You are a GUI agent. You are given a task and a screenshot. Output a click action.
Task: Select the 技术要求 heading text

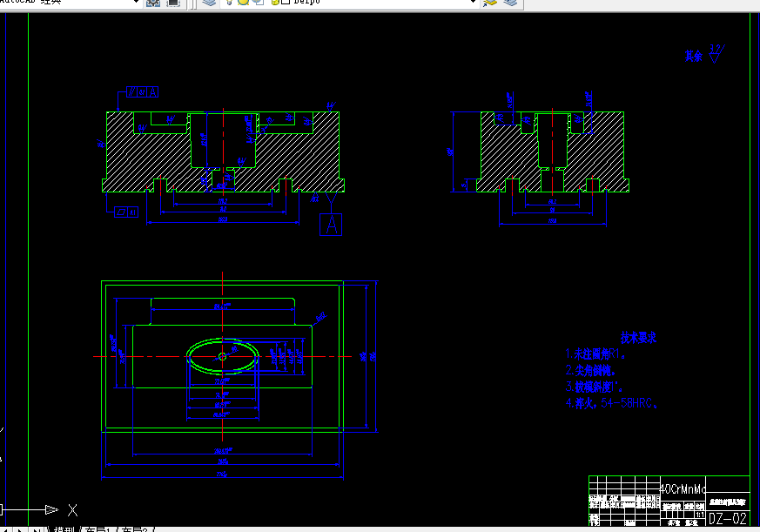638,338
